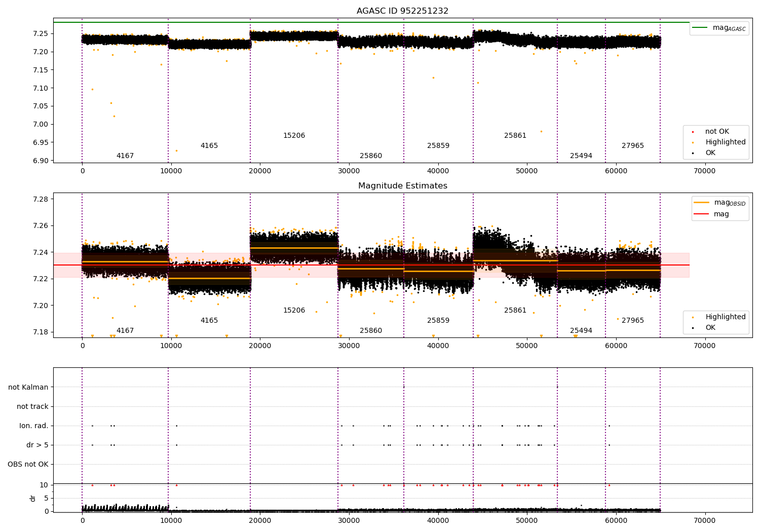Select 'Highlighted' in the Magnitude Estimates legend
The width and height of the screenshot is (760, 532).
(719, 317)
